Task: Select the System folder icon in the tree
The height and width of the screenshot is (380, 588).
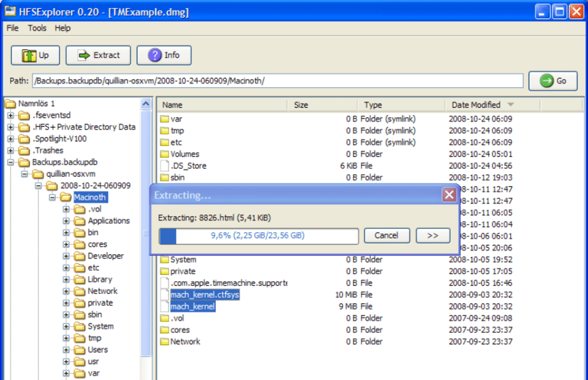Action: click(x=80, y=327)
